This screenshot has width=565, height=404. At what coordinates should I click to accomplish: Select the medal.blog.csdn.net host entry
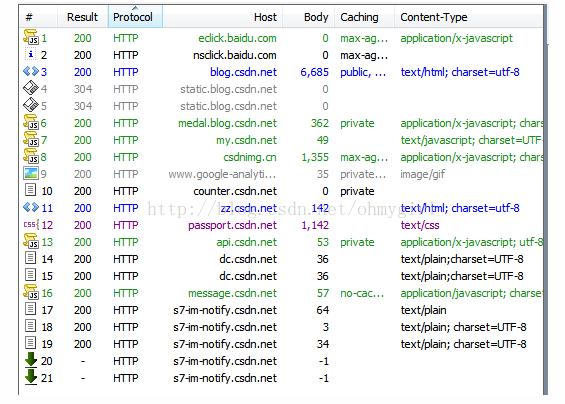227,123
